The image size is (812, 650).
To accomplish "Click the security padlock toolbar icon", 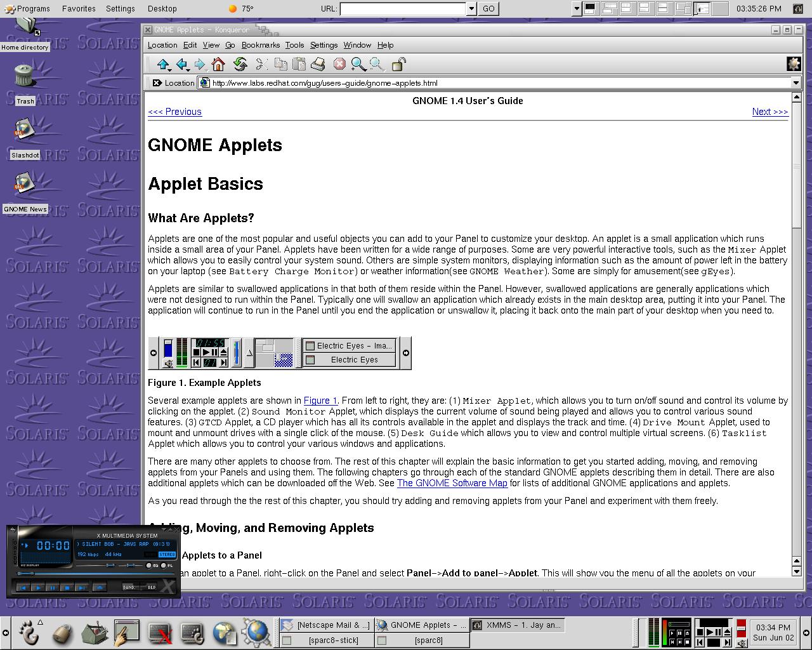I will pos(398,64).
